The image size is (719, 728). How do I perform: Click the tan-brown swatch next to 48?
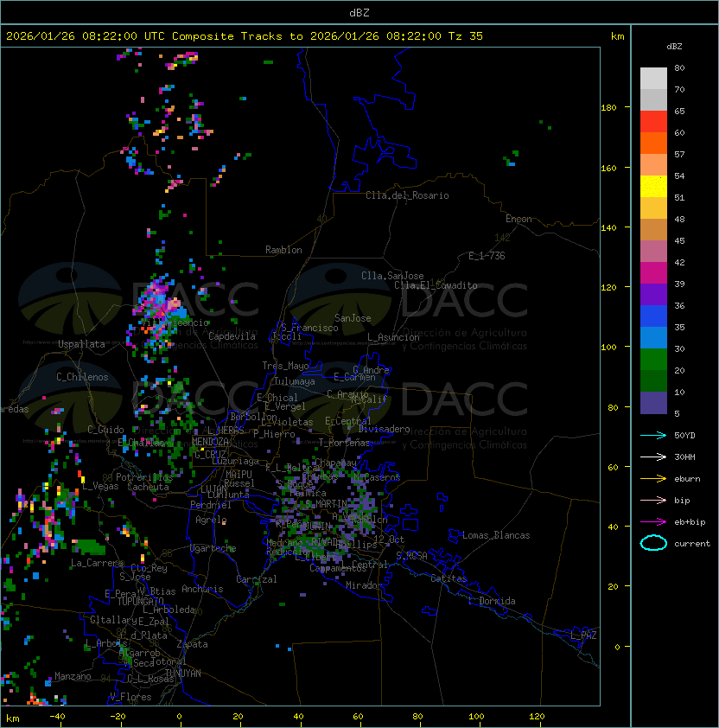653,229
